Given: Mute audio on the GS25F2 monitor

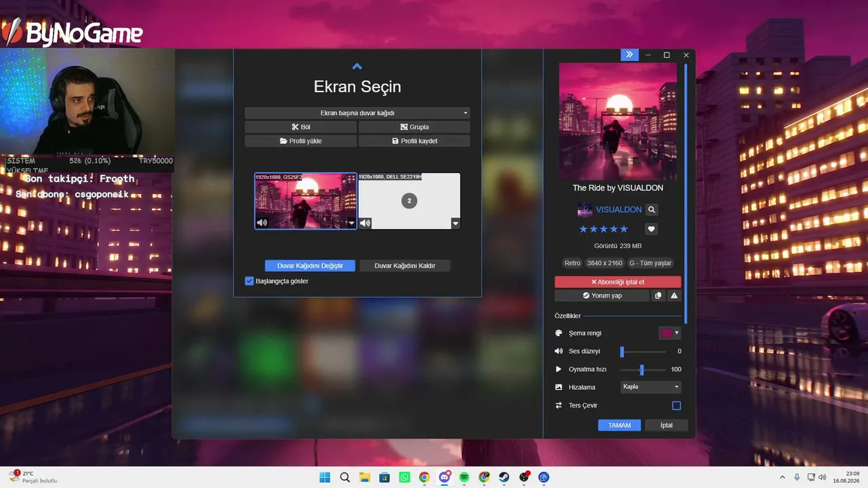Looking at the screenshot, I should click(262, 222).
